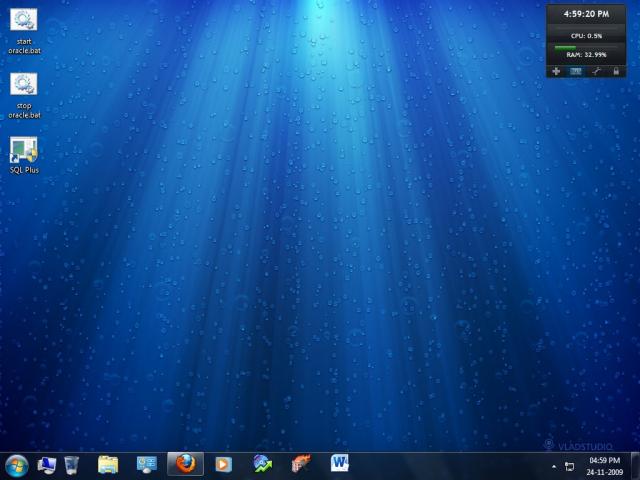Launch Windows Media Player from taskbar
Image resolution: width=640 pixels, height=480 pixels.
click(x=223, y=464)
